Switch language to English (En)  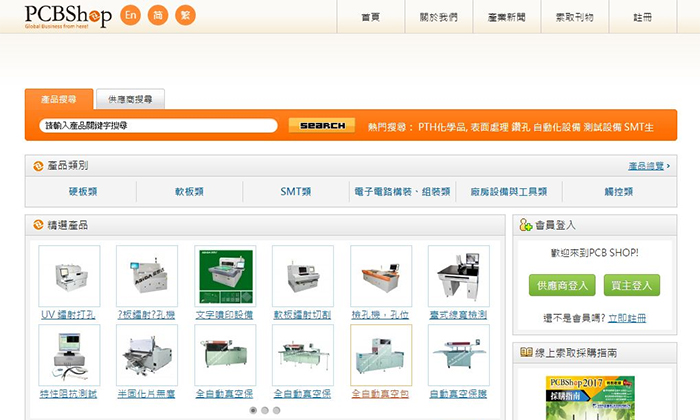[130, 16]
